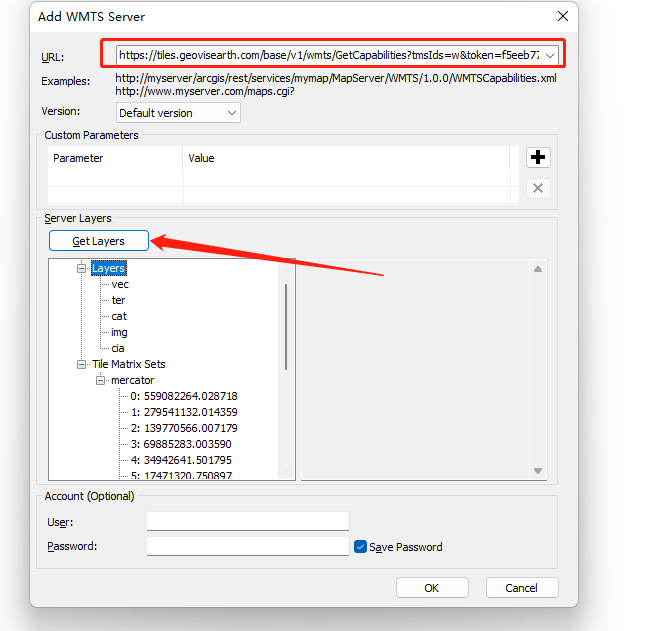Viewport: 671px width, 631px height.
Task: Select the ter layer
Action: 119,300
